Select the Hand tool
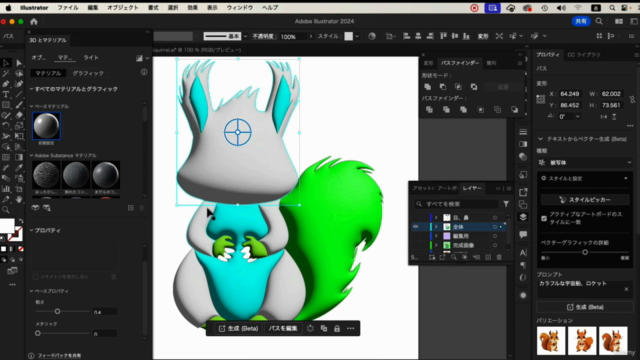The height and width of the screenshot is (360, 640). tap(19, 200)
